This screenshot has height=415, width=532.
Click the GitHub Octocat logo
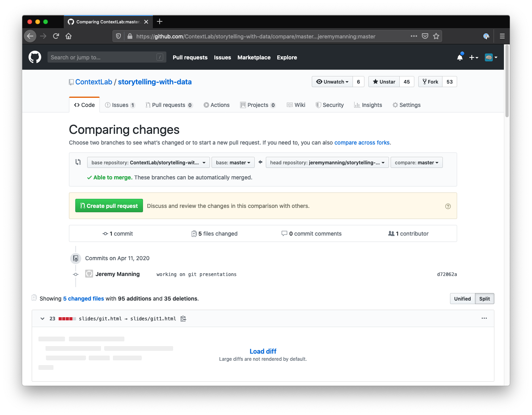pos(35,57)
